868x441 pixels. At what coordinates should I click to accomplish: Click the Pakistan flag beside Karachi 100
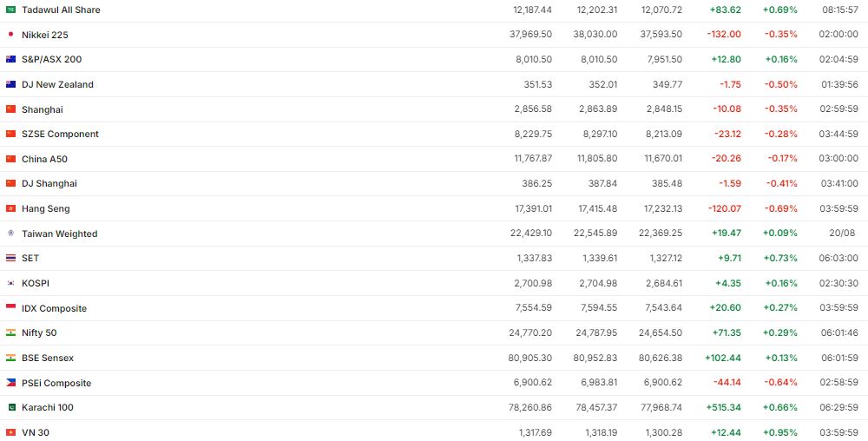point(10,407)
